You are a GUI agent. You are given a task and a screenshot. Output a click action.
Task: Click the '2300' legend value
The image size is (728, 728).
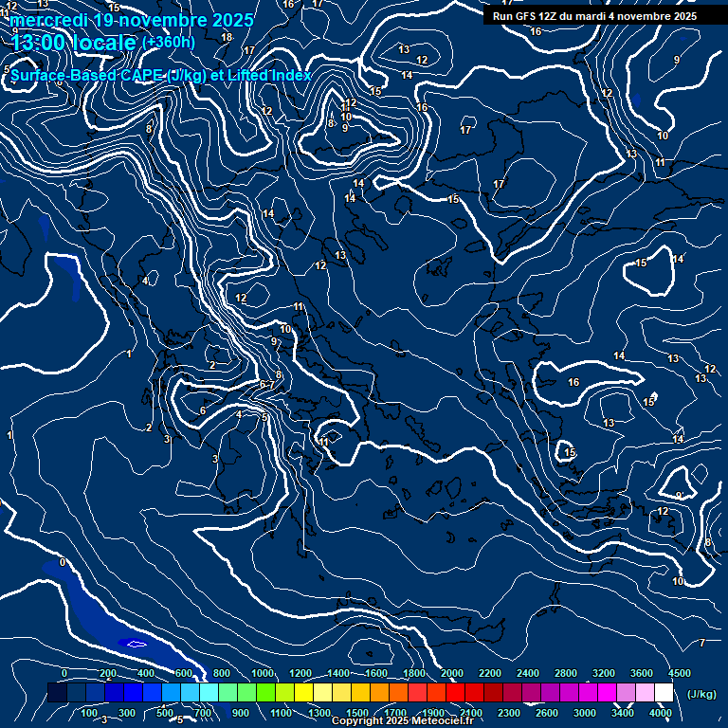tap(509, 713)
